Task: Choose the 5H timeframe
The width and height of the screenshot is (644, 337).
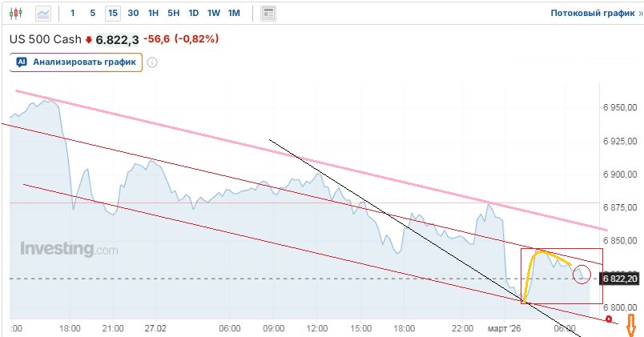Action: [174, 13]
